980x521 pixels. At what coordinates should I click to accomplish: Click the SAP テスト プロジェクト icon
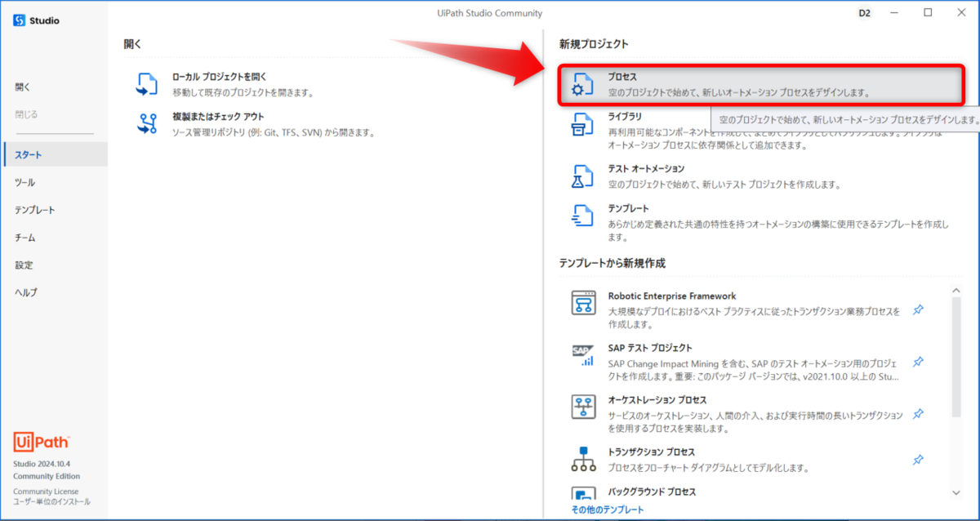pyautogui.click(x=583, y=354)
